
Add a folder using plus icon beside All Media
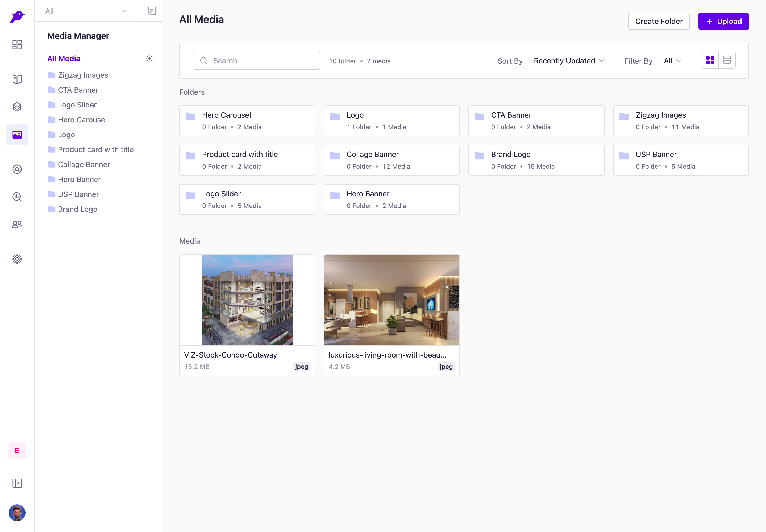tap(149, 59)
